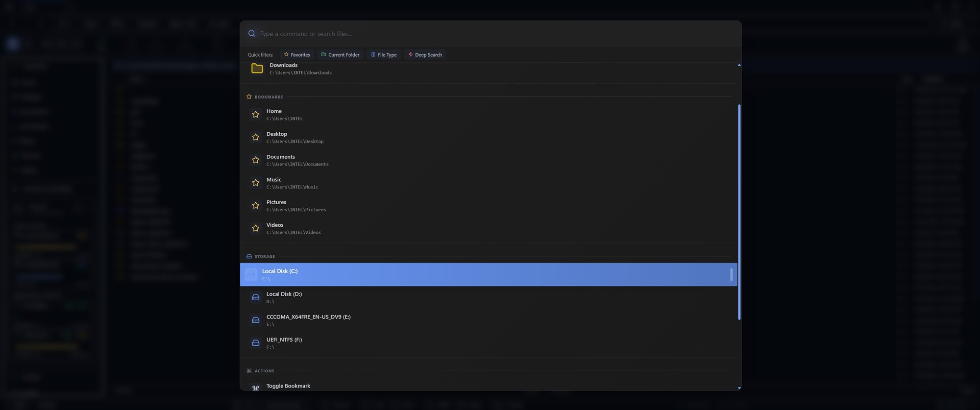Click the CCCOMA_X64FRE_EN-US_DV9 (E:) drive icon
The height and width of the screenshot is (410, 980).
tap(256, 320)
